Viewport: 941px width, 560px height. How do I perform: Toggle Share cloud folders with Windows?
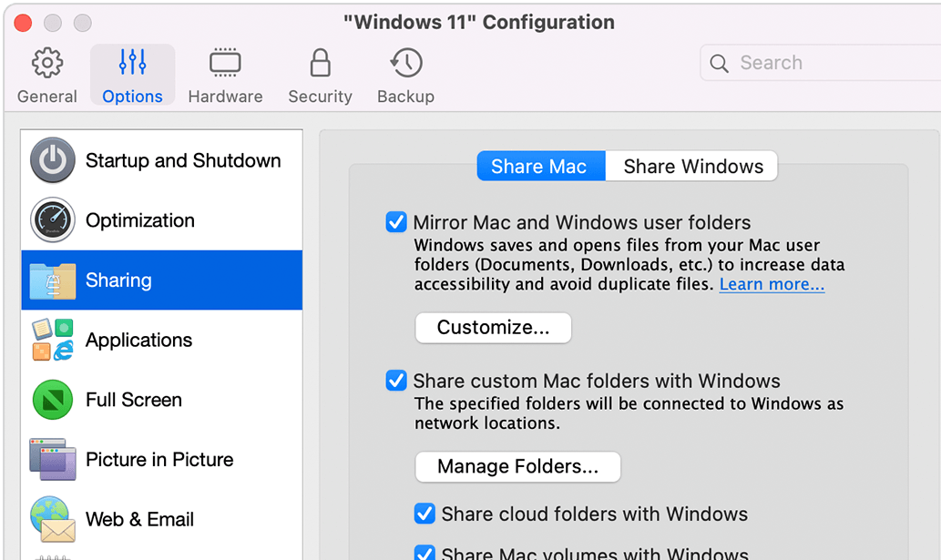click(x=424, y=514)
